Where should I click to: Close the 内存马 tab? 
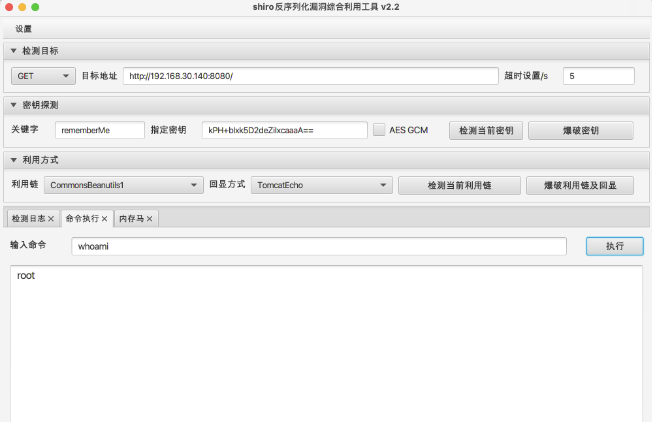[x=149, y=219]
